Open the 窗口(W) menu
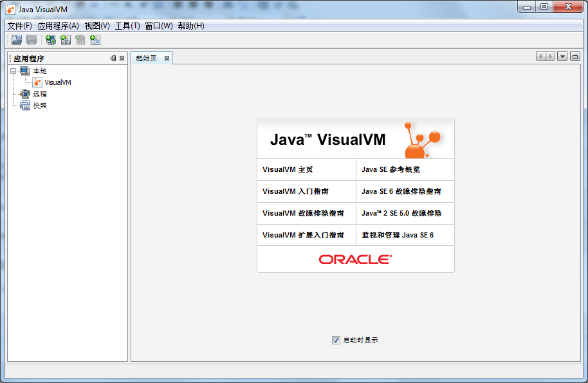The image size is (588, 383). click(159, 26)
